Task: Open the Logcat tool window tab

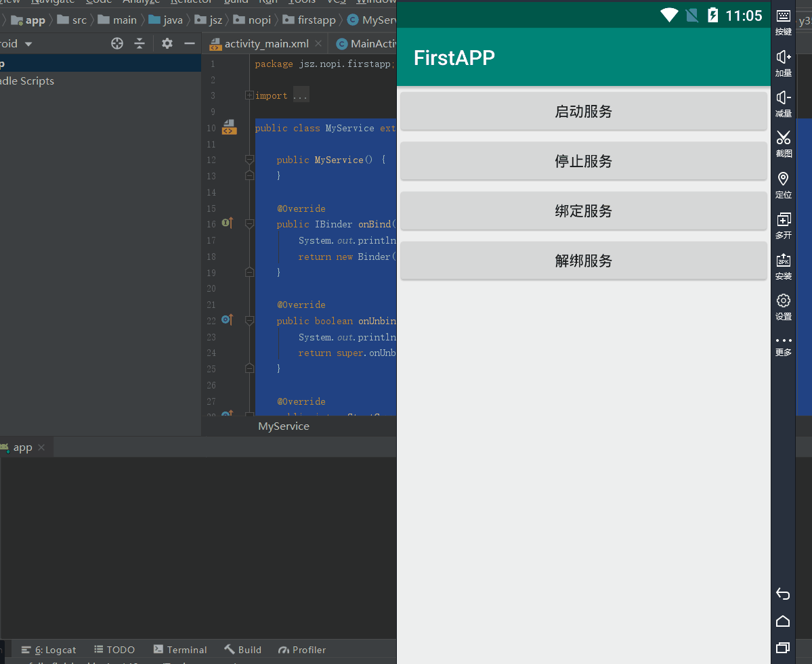Action: tap(49, 650)
